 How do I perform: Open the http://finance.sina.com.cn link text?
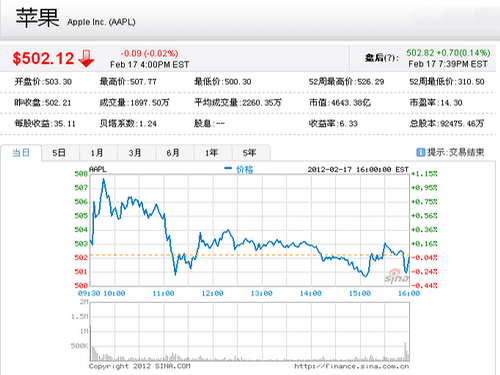pos(352,366)
